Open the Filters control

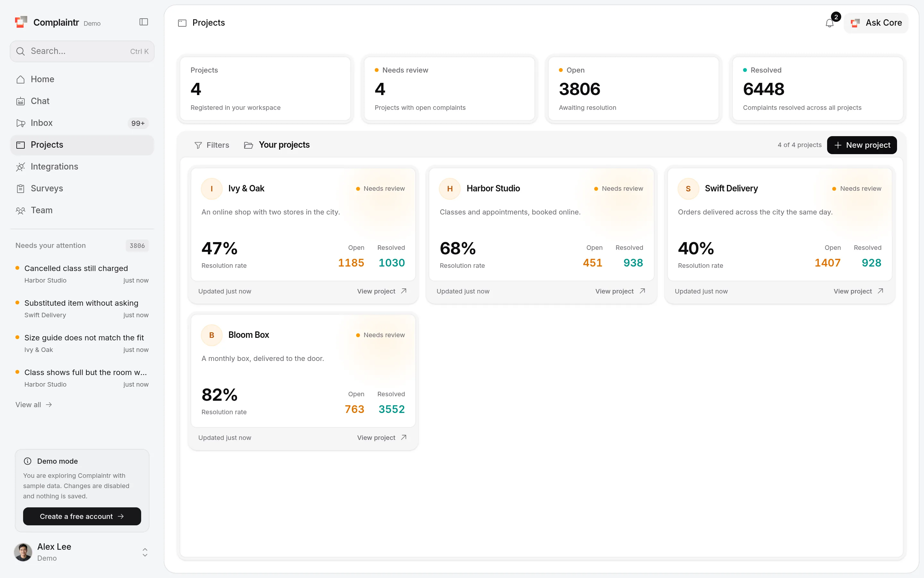click(212, 145)
